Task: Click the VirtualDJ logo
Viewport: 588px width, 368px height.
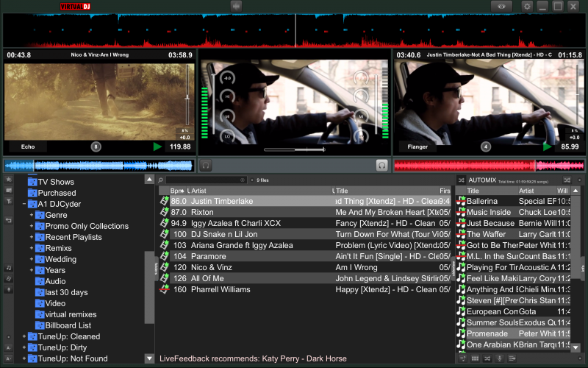Action: point(75,7)
